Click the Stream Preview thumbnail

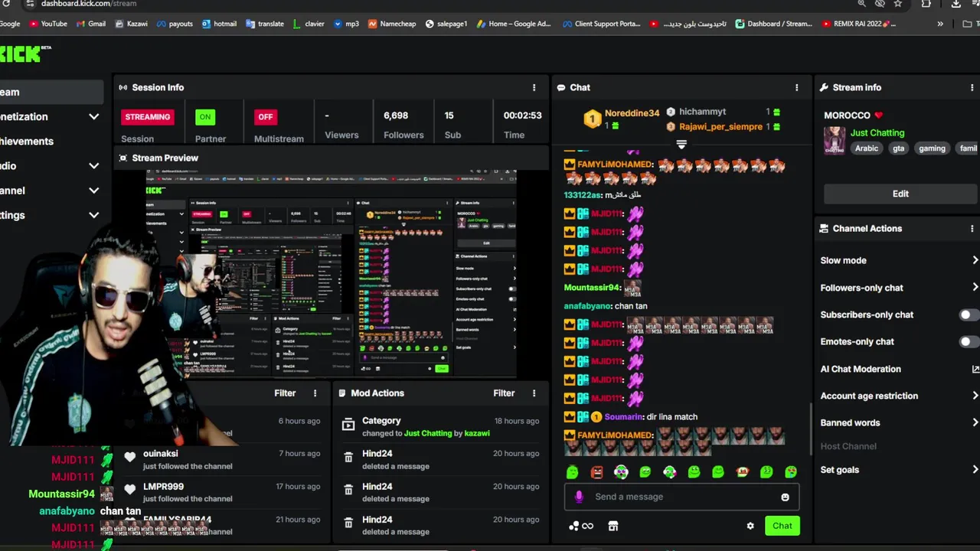point(332,274)
